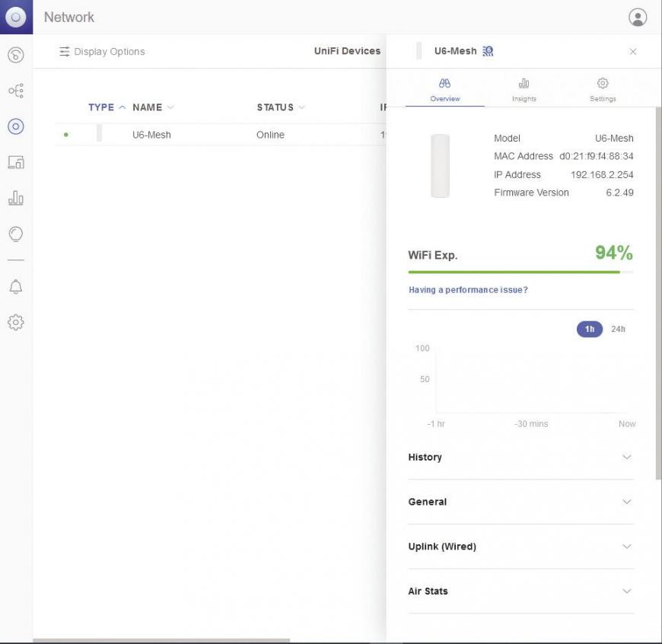Click the U6-Mesh title in the panel header

pyautogui.click(x=455, y=51)
